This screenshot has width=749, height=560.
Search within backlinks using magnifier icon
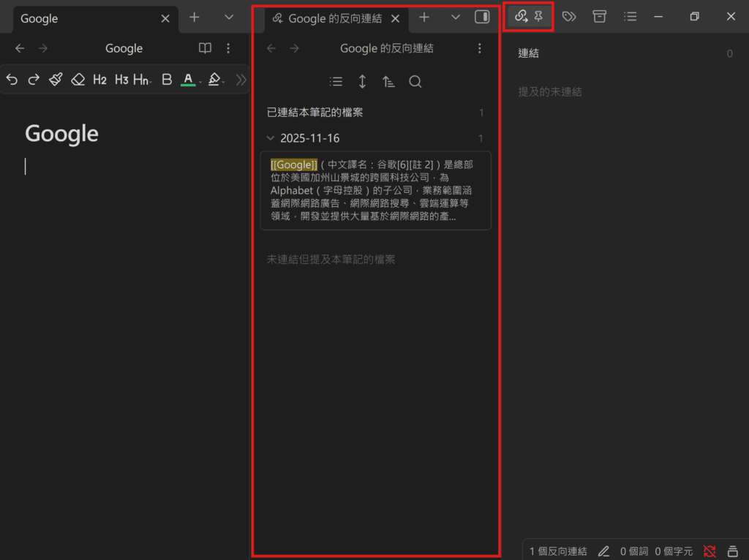coord(415,82)
